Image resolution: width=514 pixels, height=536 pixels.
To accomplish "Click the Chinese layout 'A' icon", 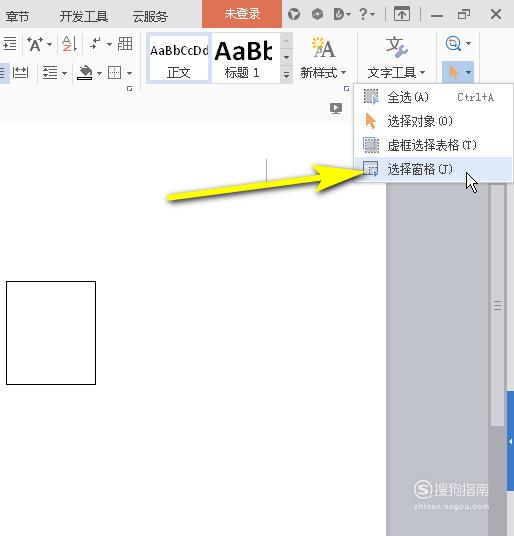I will click(35, 44).
